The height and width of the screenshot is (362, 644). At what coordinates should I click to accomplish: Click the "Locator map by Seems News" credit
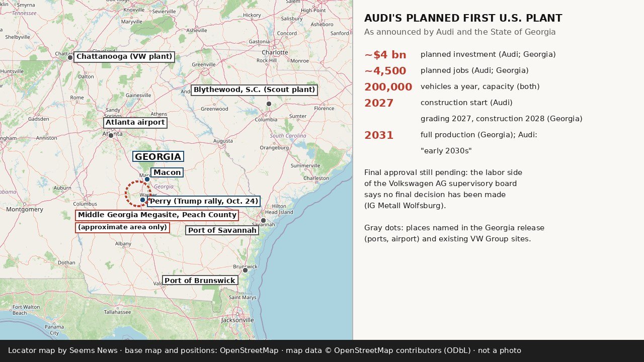pyautogui.click(x=63, y=350)
